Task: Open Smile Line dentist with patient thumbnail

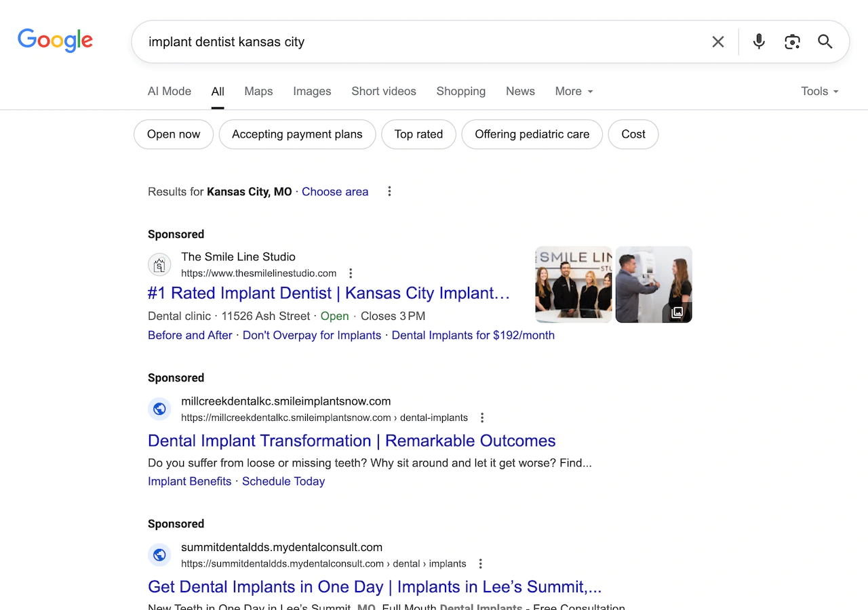Action: coord(654,285)
